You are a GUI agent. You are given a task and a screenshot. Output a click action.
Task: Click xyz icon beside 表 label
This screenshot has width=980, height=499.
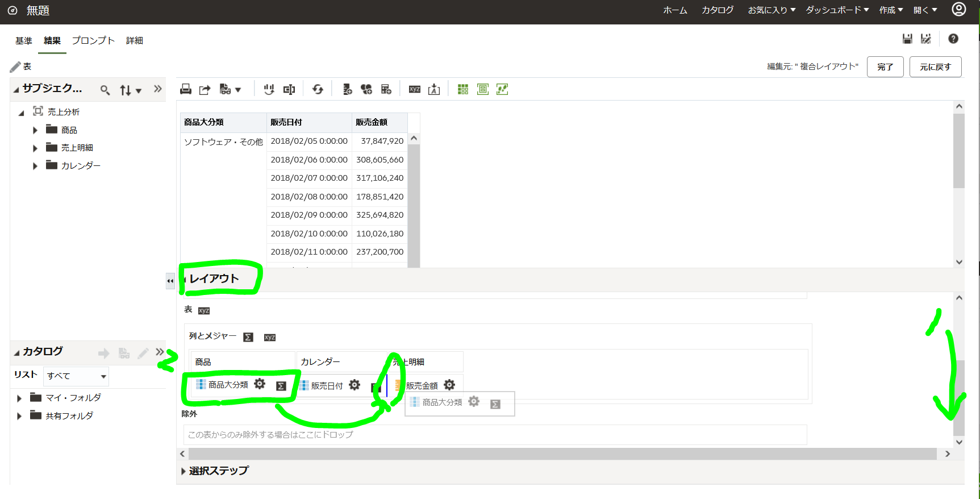pyautogui.click(x=204, y=310)
